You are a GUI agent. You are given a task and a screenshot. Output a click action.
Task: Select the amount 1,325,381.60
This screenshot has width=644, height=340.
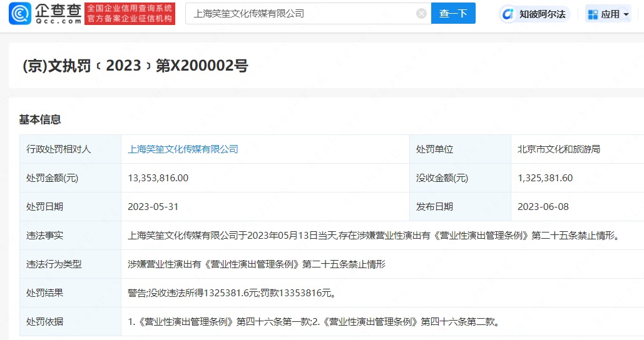click(x=545, y=177)
